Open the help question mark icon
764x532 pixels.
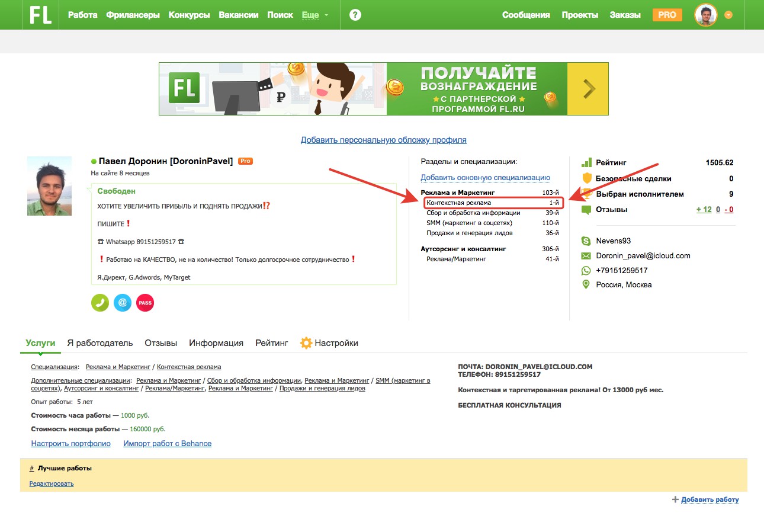[355, 15]
